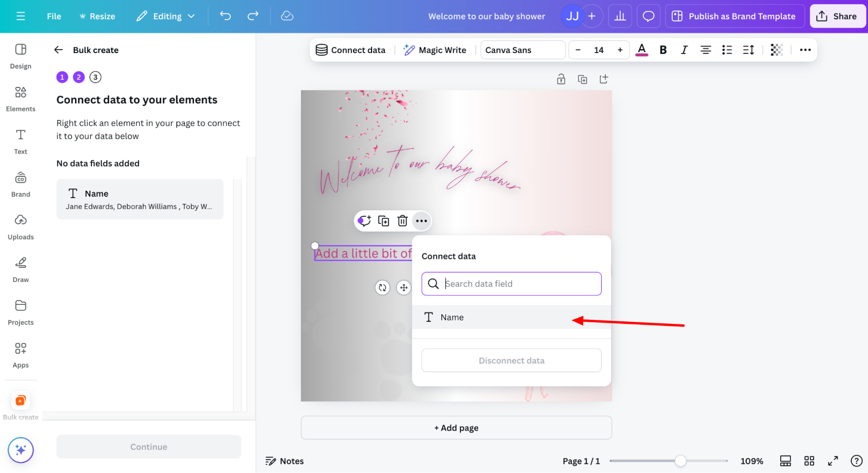Open more toolbar options ellipsis
868x473 pixels.
pyautogui.click(x=805, y=50)
